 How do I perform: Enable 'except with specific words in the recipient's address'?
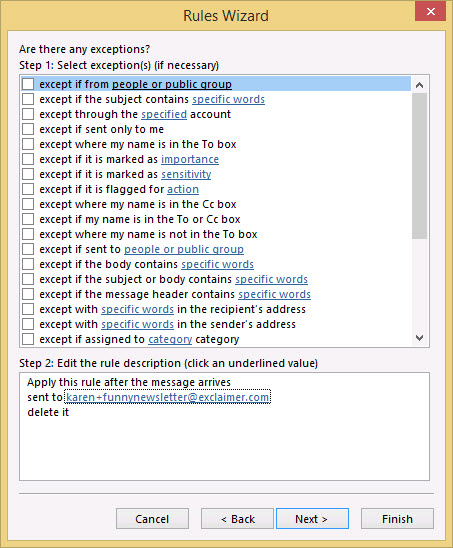tap(28, 309)
